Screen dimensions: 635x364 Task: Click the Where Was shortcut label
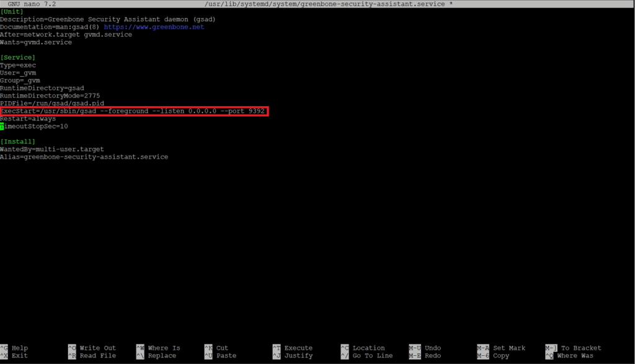click(x=575, y=355)
